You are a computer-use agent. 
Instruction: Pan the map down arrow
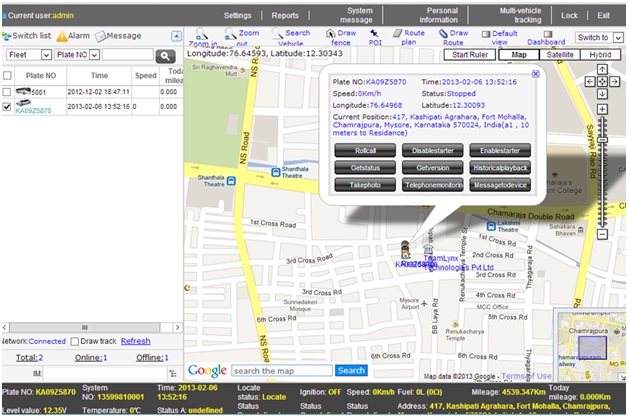pos(602,94)
